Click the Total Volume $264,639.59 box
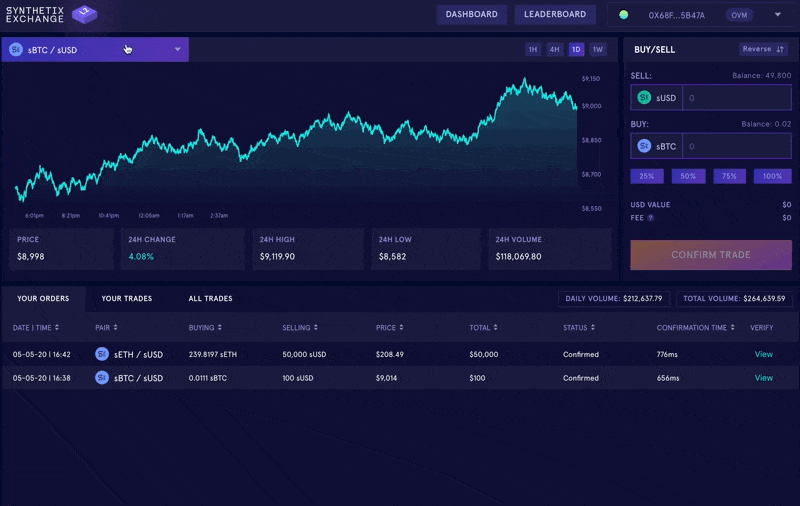The height and width of the screenshot is (506, 800). (x=734, y=298)
